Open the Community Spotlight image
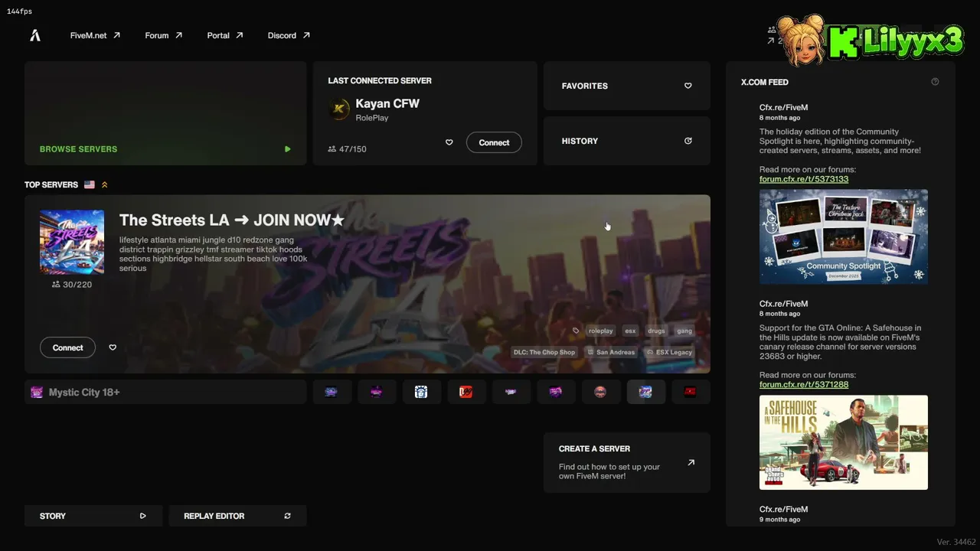This screenshot has width=980, height=551. 844,237
